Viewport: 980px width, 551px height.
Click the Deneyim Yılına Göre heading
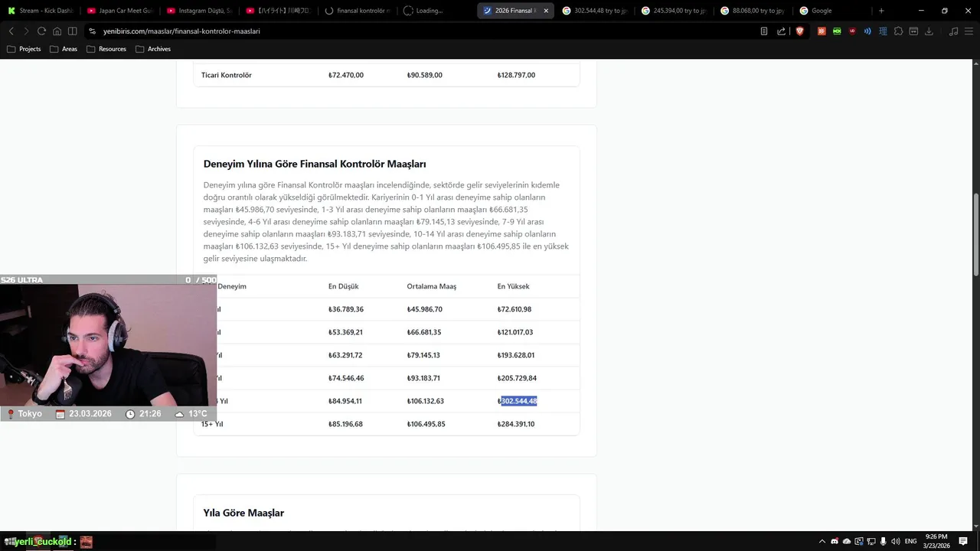[315, 164]
